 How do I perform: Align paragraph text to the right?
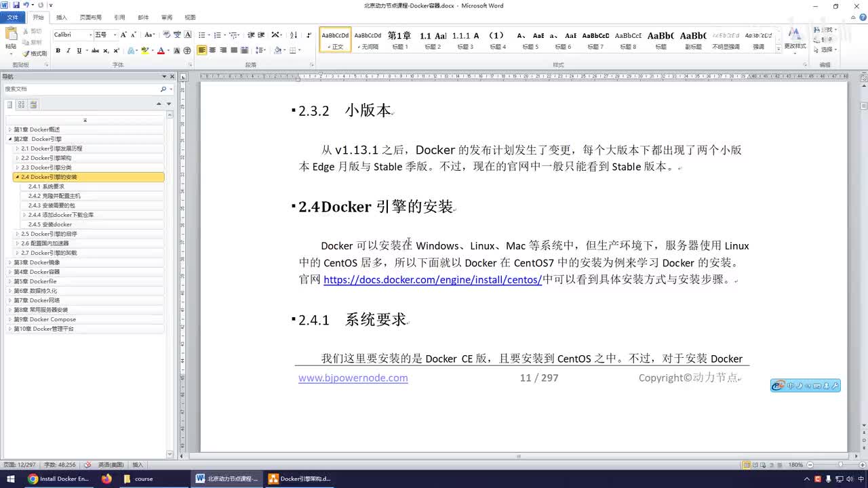click(x=223, y=50)
